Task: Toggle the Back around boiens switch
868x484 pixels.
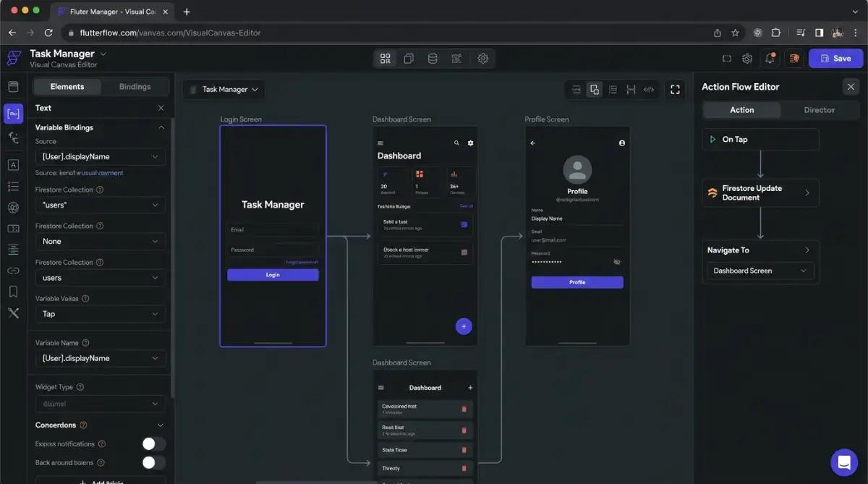Action: pyautogui.click(x=153, y=462)
